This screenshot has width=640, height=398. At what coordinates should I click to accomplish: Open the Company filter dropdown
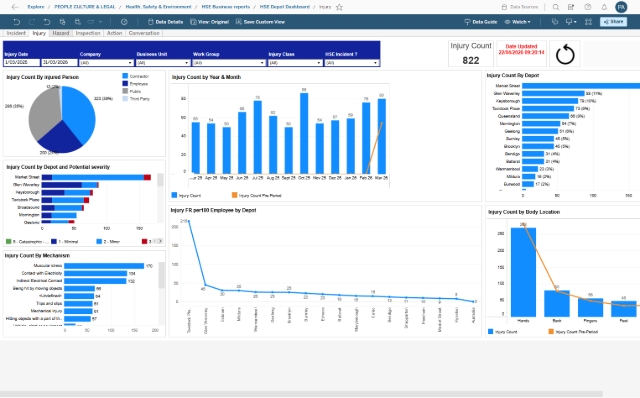coord(106,62)
